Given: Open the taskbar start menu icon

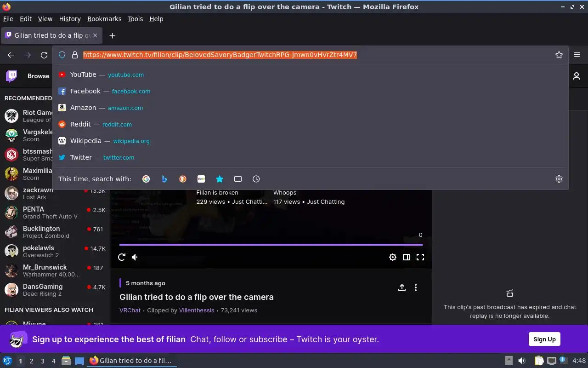Looking at the screenshot, I should 7,361.
